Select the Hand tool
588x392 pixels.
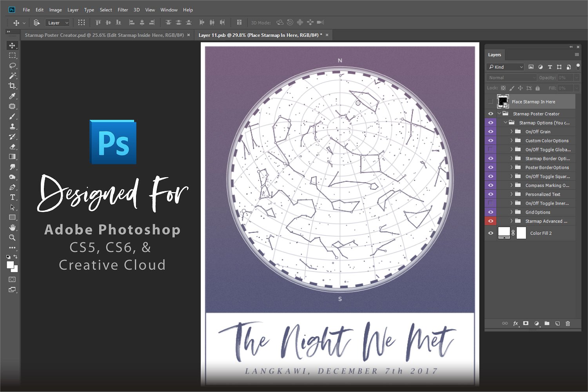coord(12,227)
